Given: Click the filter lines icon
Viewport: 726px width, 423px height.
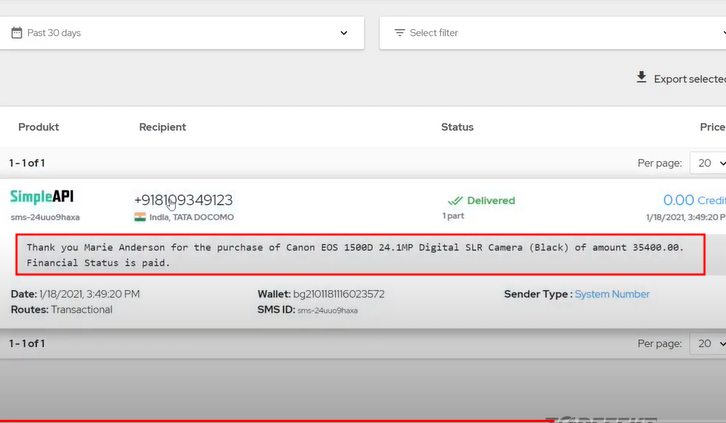Looking at the screenshot, I should (399, 33).
